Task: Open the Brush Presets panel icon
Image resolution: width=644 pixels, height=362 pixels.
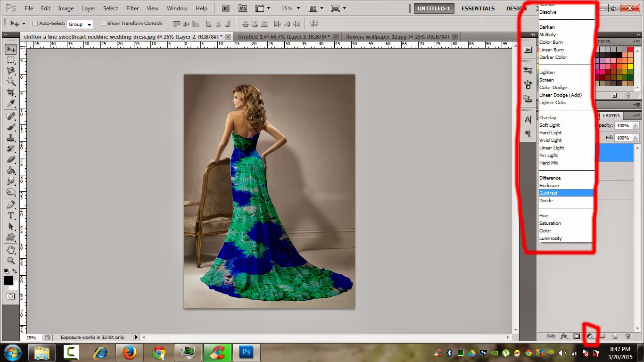Action: (x=528, y=71)
